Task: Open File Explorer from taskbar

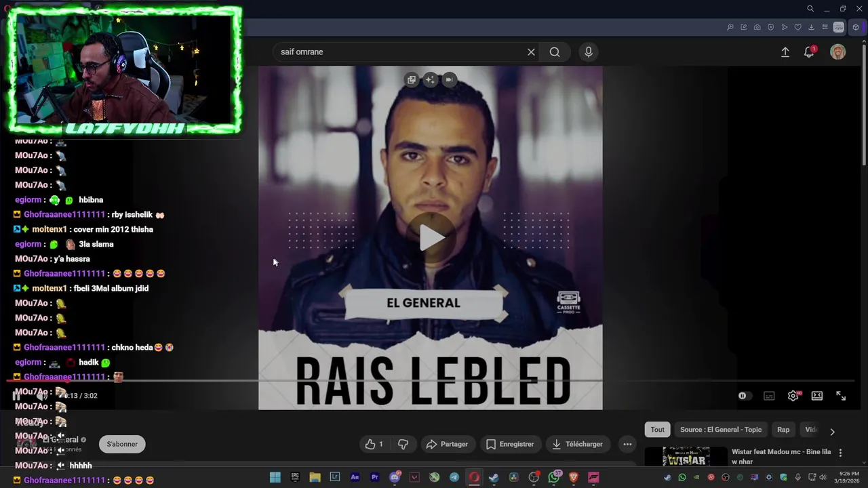Action: [315, 477]
